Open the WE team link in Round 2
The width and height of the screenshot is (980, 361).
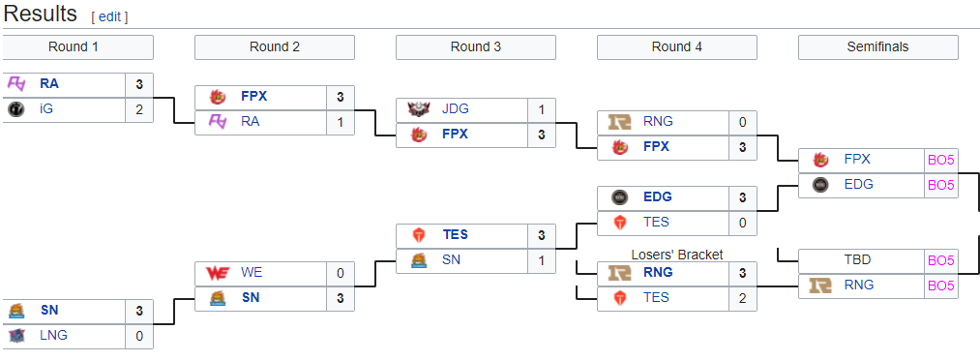click(x=251, y=272)
